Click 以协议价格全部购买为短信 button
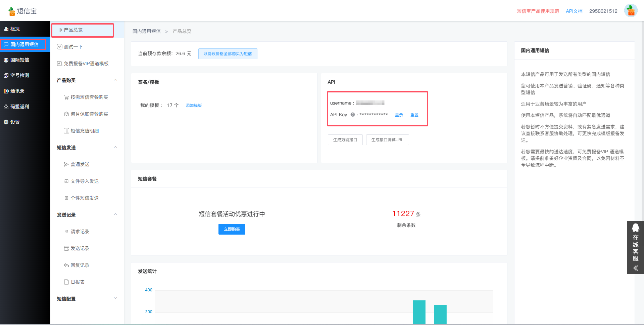This screenshot has width=644, height=325. [x=228, y=54]
